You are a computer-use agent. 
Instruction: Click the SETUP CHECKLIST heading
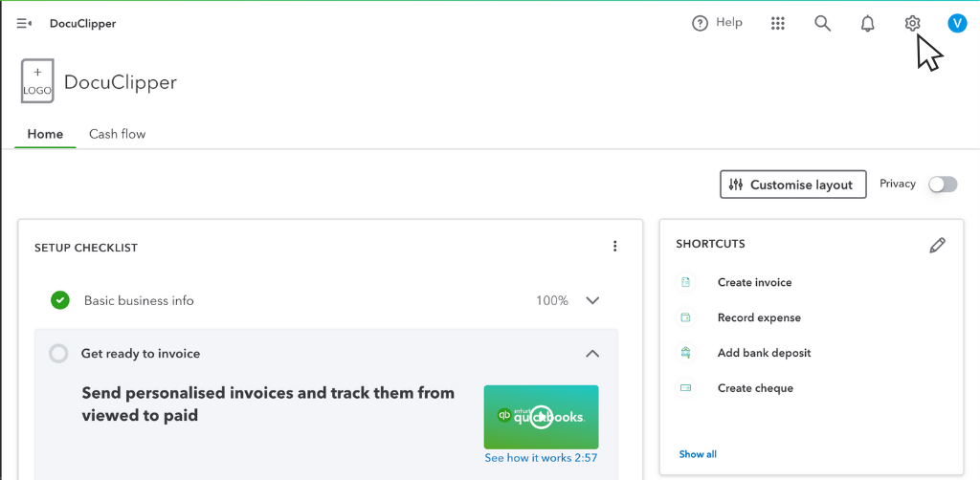click(85, 248)
